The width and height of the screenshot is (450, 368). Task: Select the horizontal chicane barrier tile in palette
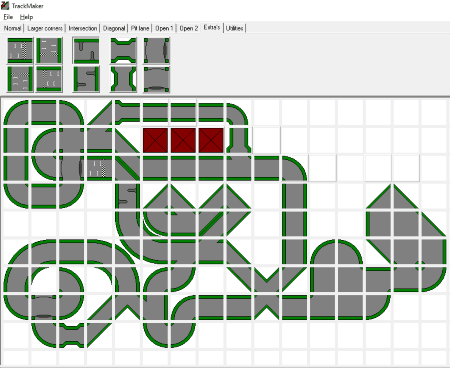point(86,50)
